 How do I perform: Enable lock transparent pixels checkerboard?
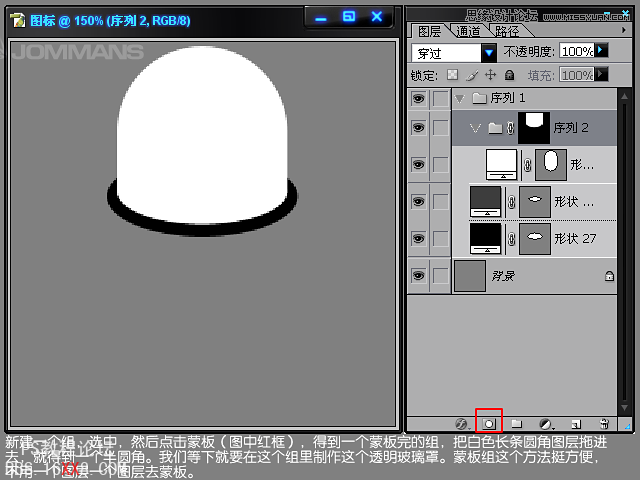452,75
